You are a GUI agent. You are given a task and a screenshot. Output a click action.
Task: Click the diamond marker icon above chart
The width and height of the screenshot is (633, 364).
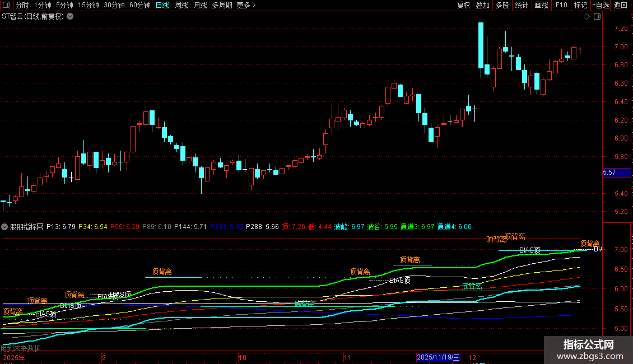(587, 17)
